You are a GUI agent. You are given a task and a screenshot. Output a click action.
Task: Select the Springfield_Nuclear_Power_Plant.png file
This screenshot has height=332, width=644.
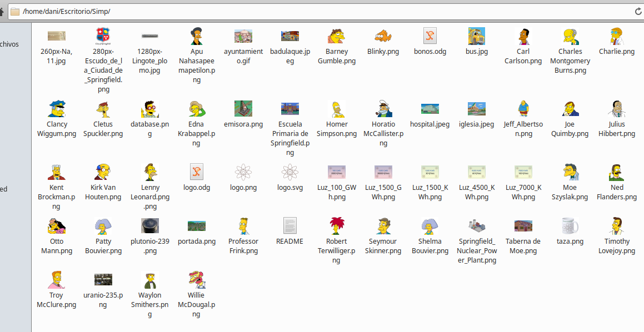click(477, 226)
